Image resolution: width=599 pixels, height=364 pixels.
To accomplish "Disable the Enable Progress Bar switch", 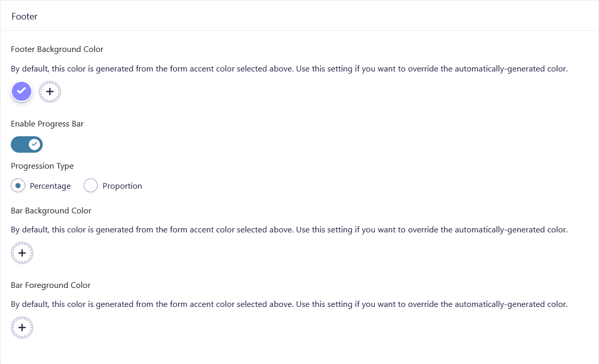I will 26,144.
